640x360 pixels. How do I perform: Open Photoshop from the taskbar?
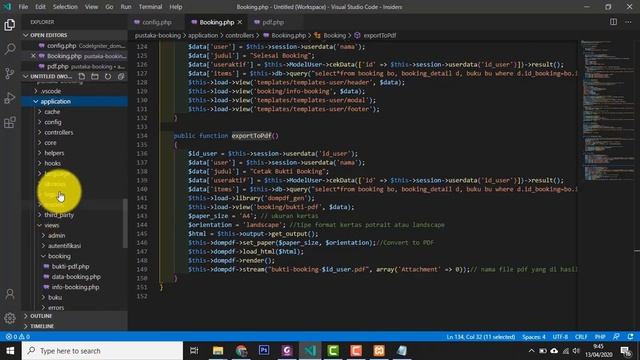click(x=264, y=351)
